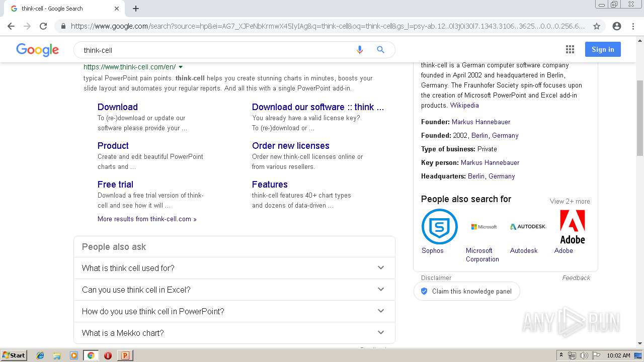The image size is (644, 362).
Task: Open Headquarters Berlin link
Action: [x=476, y=176]
